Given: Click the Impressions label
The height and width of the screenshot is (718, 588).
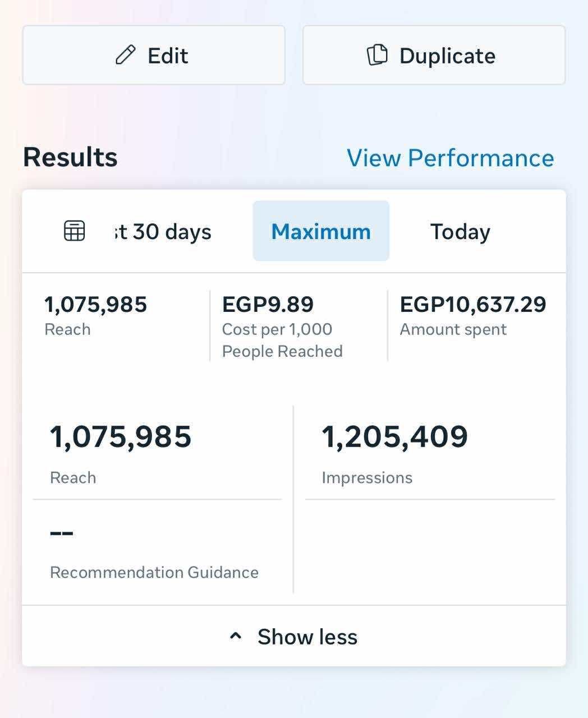Looking at the screenshot, I should click(367, 478).
